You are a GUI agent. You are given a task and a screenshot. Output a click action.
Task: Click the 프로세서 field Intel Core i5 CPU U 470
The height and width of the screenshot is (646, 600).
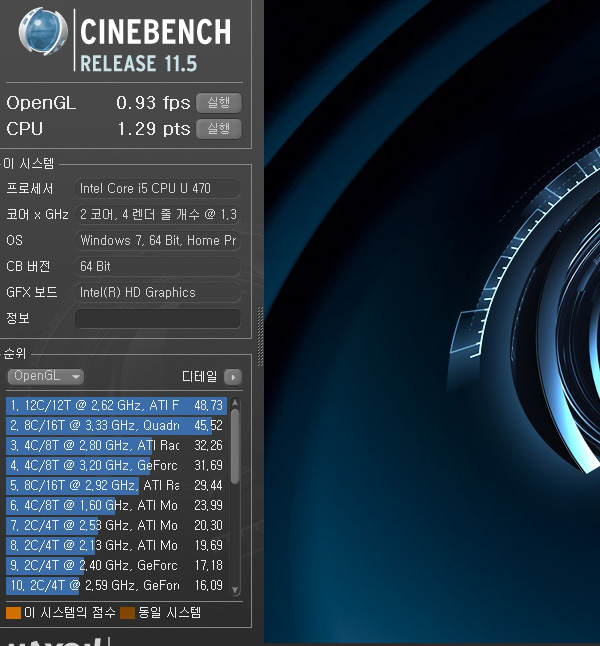coord(157,189)
